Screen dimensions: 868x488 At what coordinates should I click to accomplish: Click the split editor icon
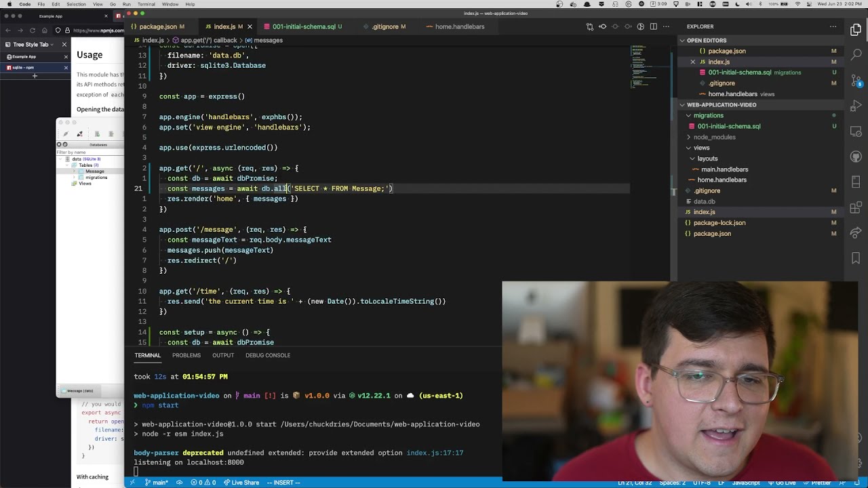pyautogui.click(x=654, y=26)
